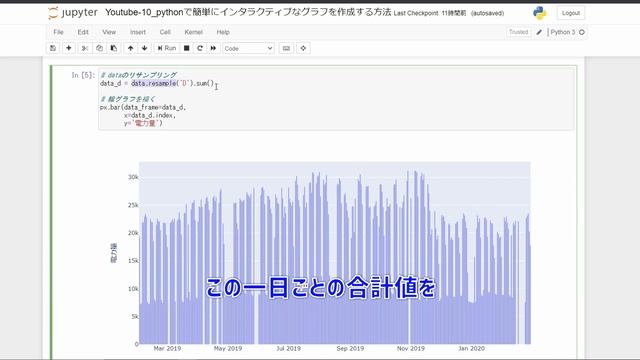The image size is (640, 360).
Task: Insert a cell below with plus icon
Action: 69,48
